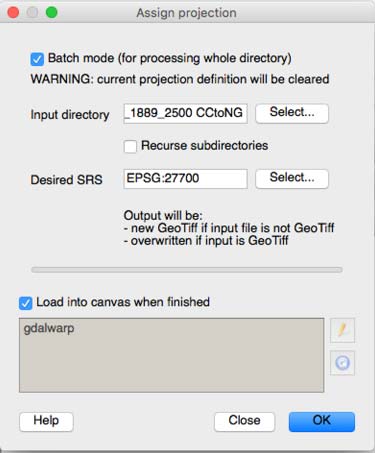Uncheck the Batch mode checkbox
Image resolution: width=375 pixels, height=453 pixels.
click(37, 59)
